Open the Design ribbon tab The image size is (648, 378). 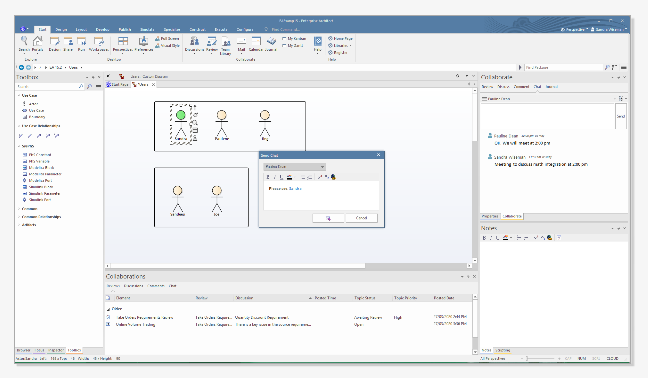(61, 29)
